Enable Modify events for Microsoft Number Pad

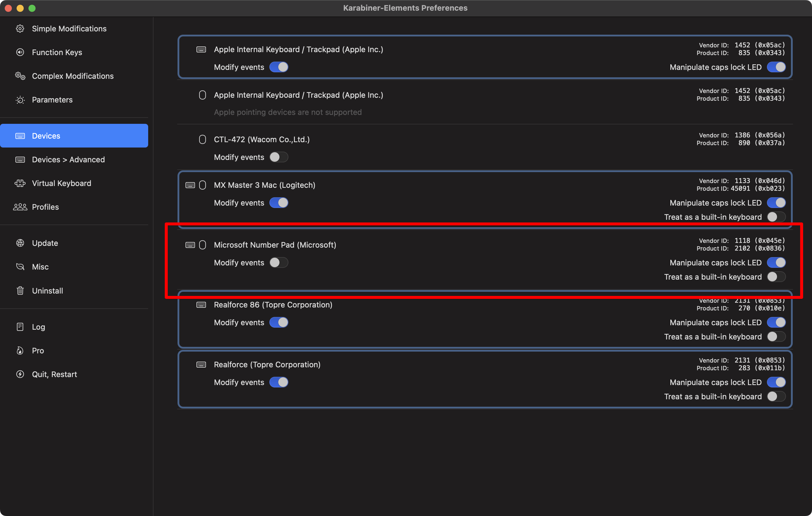279,262
